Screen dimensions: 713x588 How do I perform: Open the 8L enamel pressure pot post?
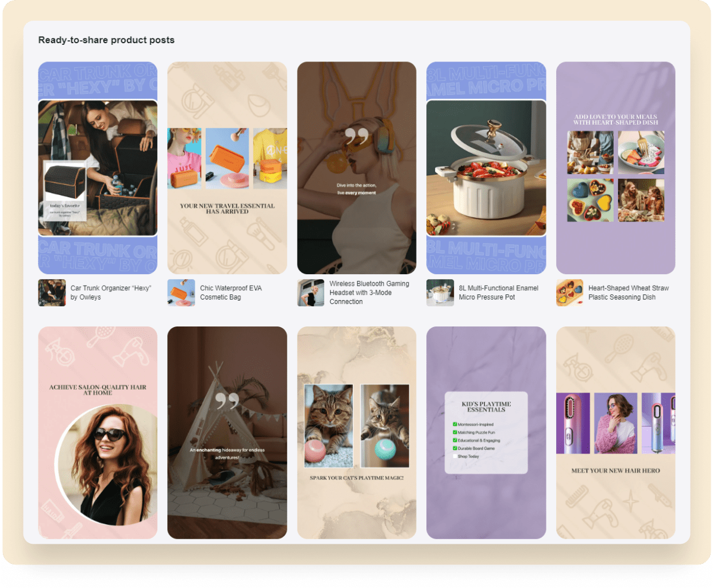(486, 168)
